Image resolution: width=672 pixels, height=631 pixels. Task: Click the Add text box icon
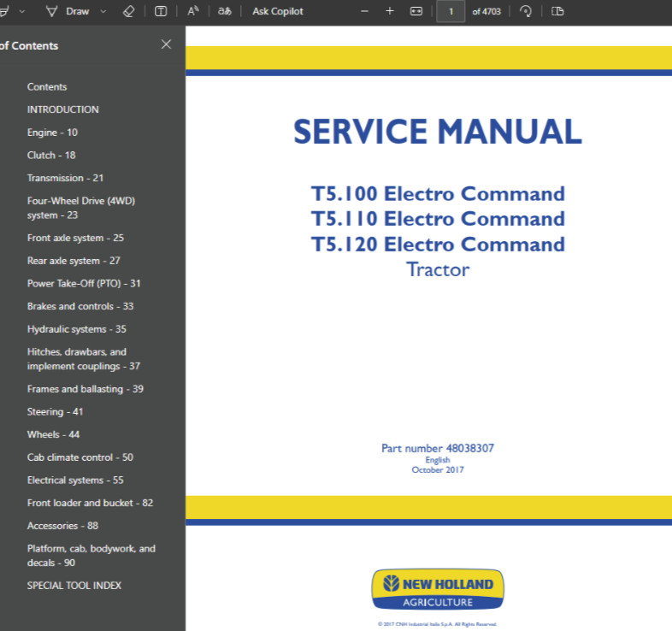coord(161,12)
